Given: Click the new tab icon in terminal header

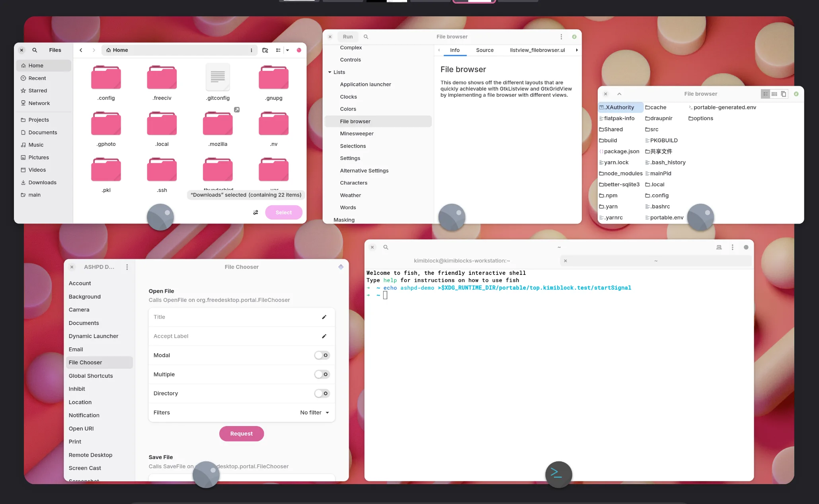Looking at the screenshot, I should [719, 247].
